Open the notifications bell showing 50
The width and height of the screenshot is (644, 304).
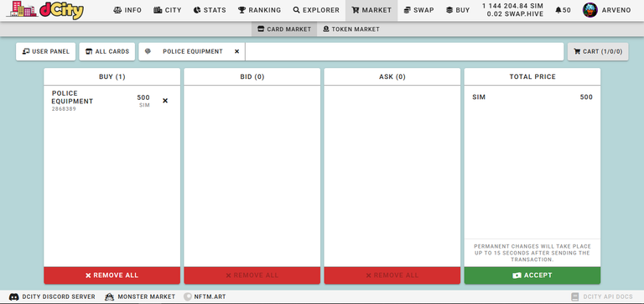click(563, 10)
